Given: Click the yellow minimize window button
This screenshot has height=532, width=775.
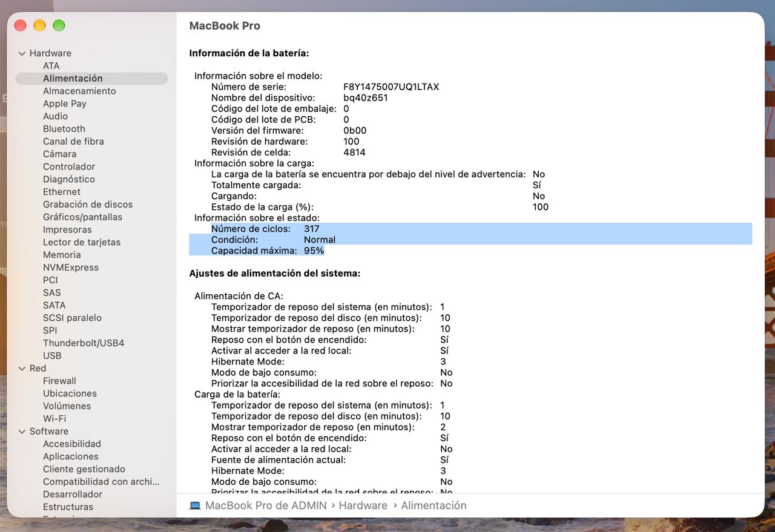Looking at the screenshot, I should click(x=39, y=25).
